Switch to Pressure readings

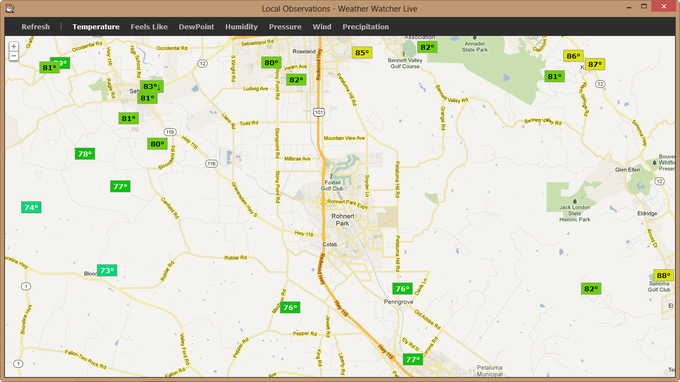[285, 27]
